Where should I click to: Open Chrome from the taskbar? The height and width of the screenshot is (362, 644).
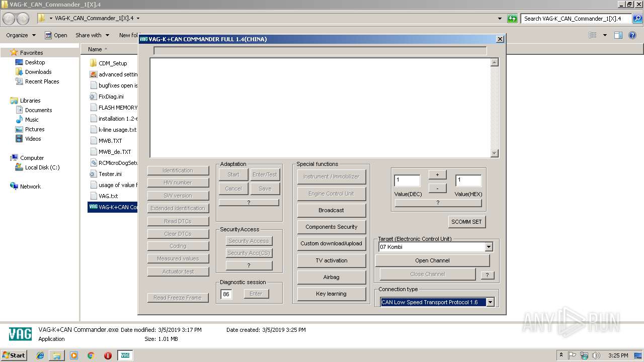tap(91, 355)
